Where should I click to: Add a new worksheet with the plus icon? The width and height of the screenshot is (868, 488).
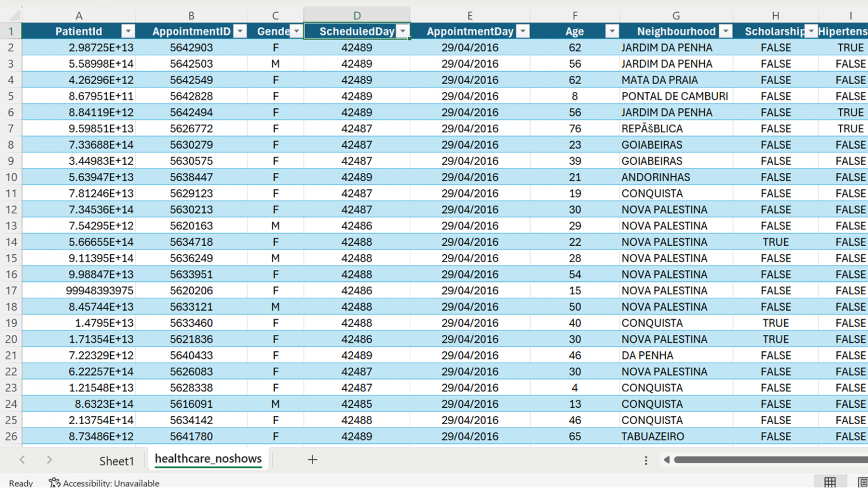313,460
